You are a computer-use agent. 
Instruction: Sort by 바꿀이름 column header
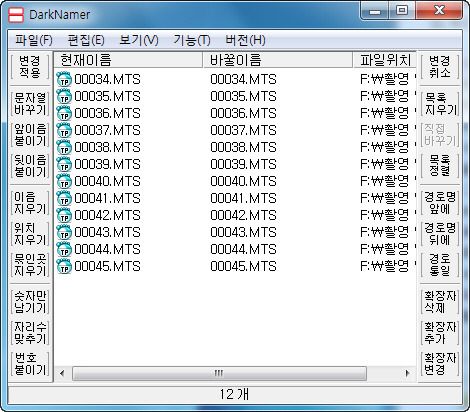278,60
